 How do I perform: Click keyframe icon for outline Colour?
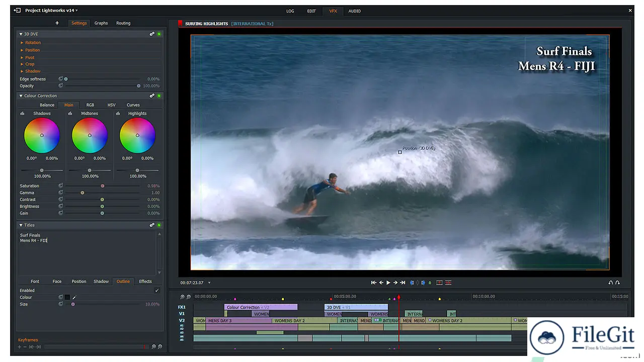tap(61, 297)
